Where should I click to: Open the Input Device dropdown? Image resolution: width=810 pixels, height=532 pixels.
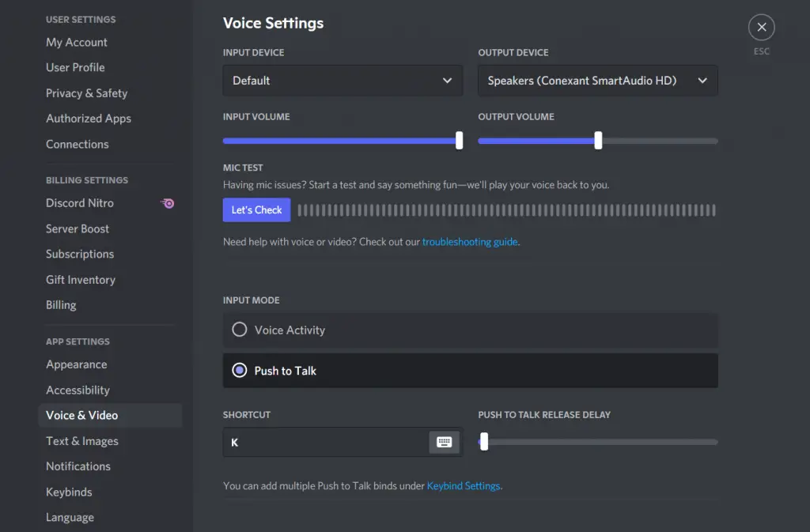[x=343, y=81]
